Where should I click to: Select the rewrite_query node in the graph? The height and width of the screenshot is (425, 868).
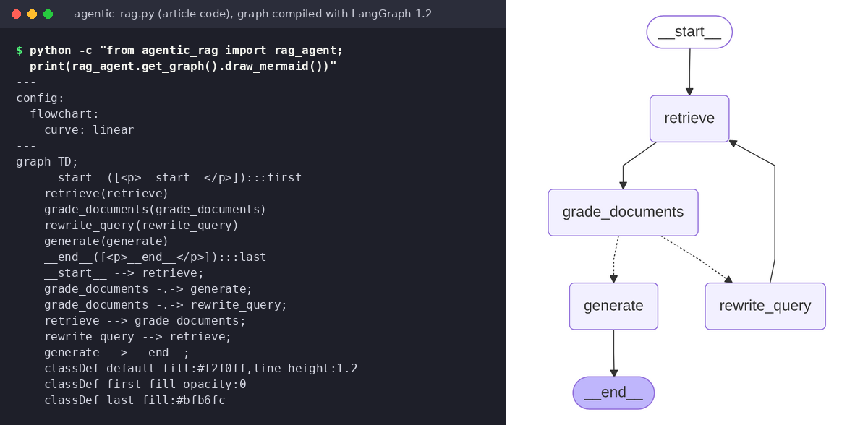click(x=765, y=306)
